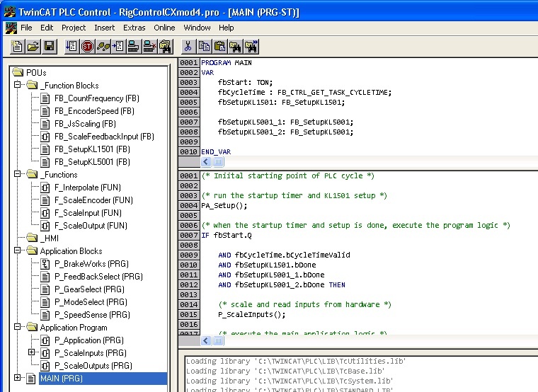Click the Find Next binoculars arrow icon

251,46
